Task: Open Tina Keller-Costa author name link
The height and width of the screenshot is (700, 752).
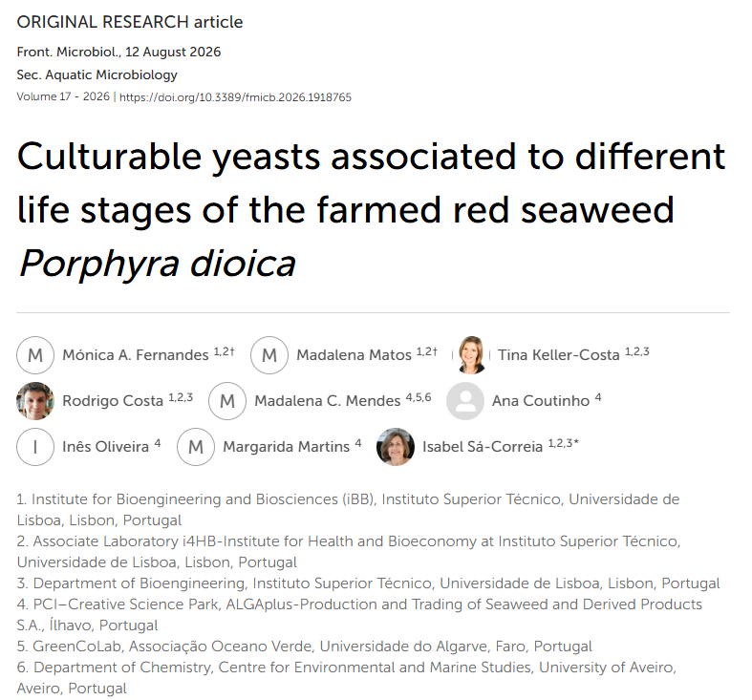Action: click(x=559, y=355)
